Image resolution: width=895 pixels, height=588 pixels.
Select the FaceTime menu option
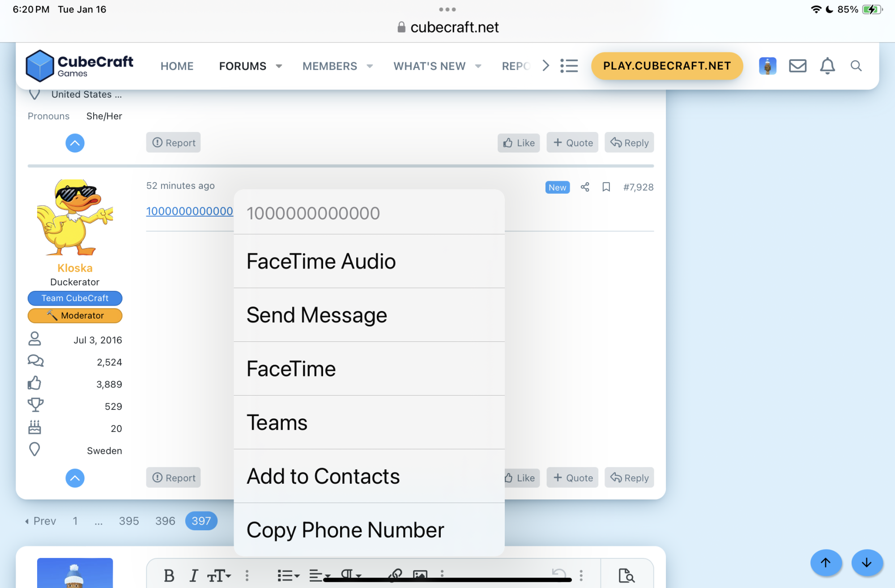(x=369, y=369)
